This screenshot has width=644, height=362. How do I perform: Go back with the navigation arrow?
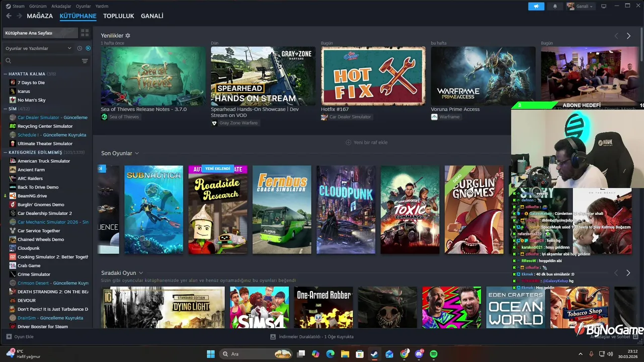tap(9, 16)
